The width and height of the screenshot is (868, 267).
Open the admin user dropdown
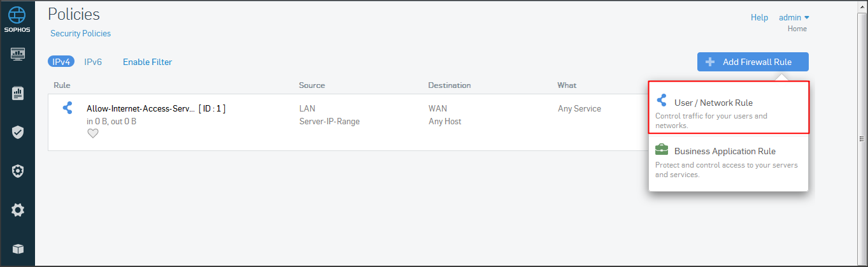(x=794, y=18)
